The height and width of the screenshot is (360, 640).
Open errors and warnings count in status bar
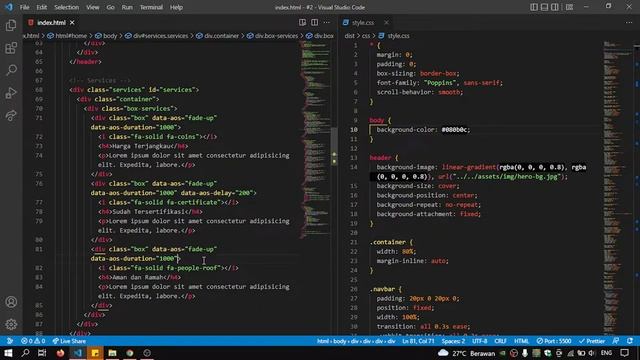(x=33, y=341)
